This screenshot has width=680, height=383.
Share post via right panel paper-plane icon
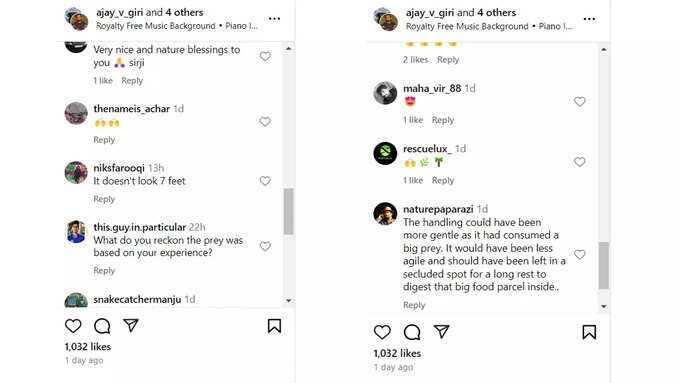coord(441,332)
